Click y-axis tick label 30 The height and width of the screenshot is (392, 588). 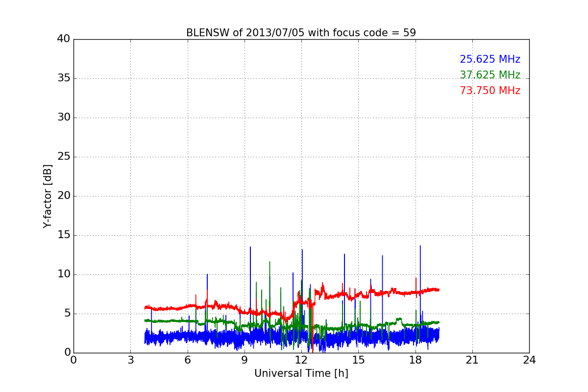tap(64, 118)
